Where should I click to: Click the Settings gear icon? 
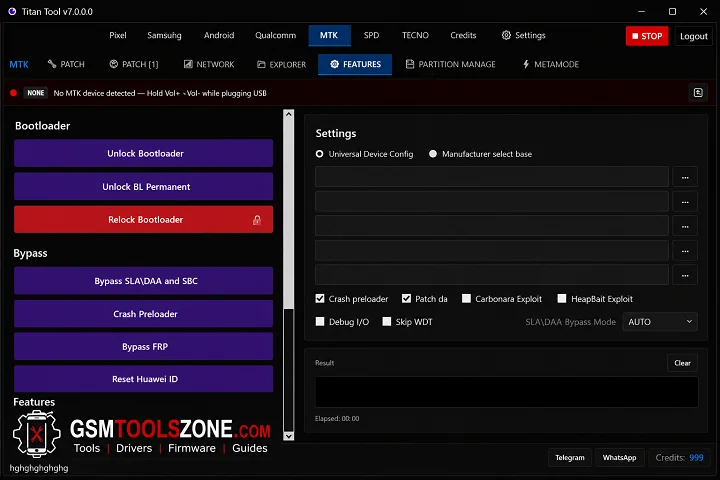coord(506,35)
